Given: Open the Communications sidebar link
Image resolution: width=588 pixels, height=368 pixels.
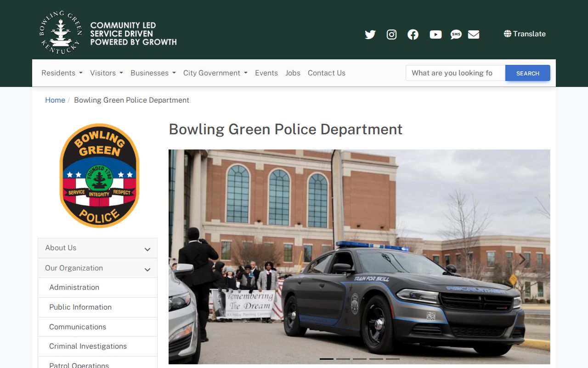Looking at the screenshot, I should pyautogui.click(x=97, y=327).
